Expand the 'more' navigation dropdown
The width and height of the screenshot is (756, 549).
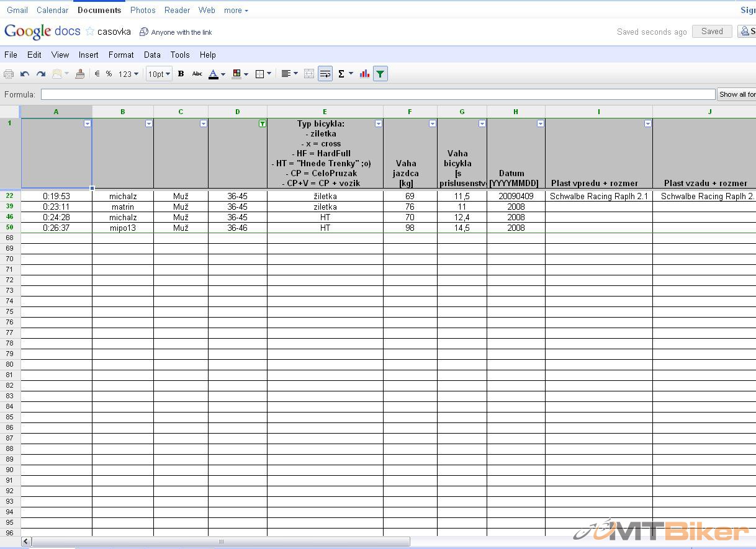[236, 11]
